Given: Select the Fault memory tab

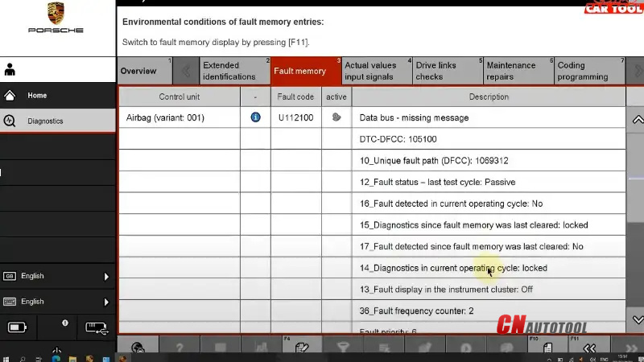Looking at the screenshot, I should (x=306, y=71).
